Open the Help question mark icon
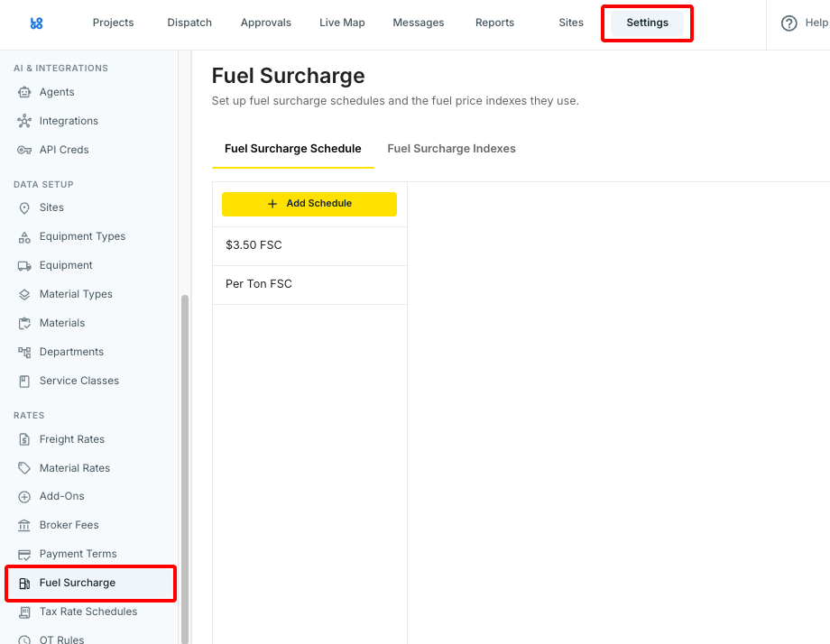This screenshot has width=830, height=644. pyautogui.click(x=788, y=23)
